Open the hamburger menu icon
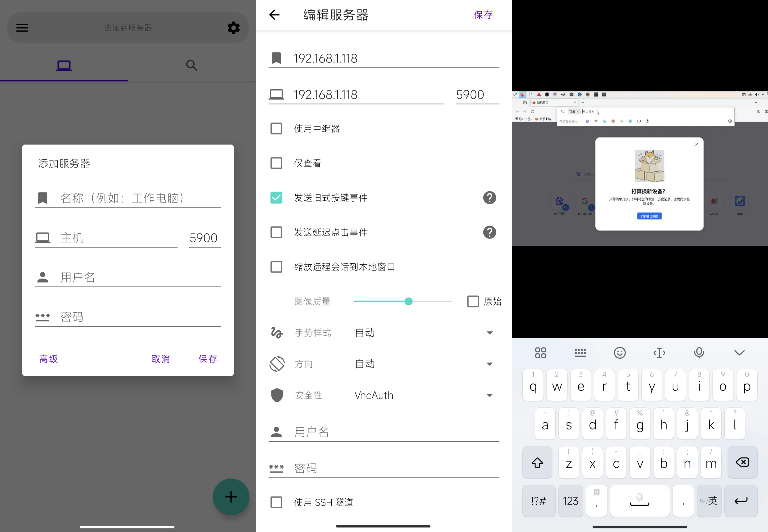This screenshot has width=768, height=532. point(22,28)
